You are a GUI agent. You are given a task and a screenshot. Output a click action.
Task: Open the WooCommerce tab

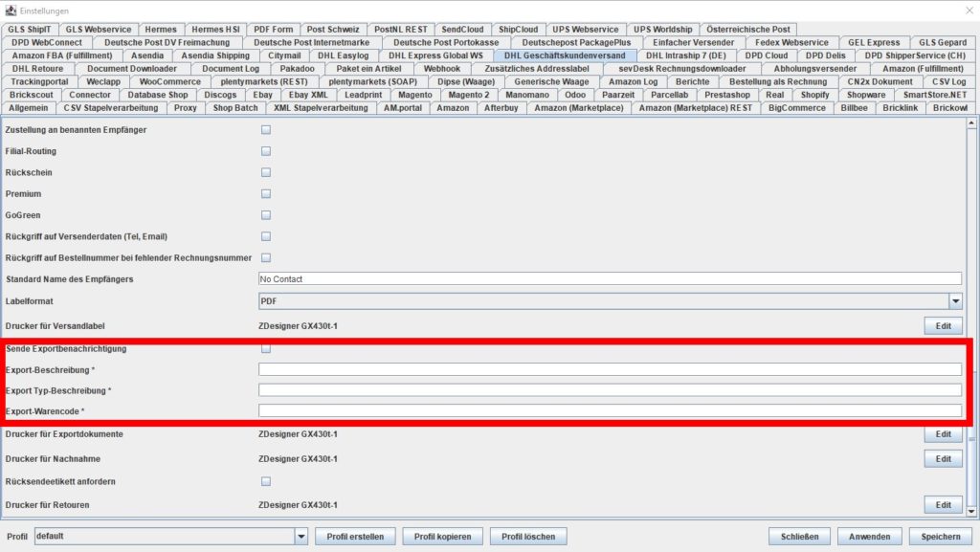pos(170,82)
